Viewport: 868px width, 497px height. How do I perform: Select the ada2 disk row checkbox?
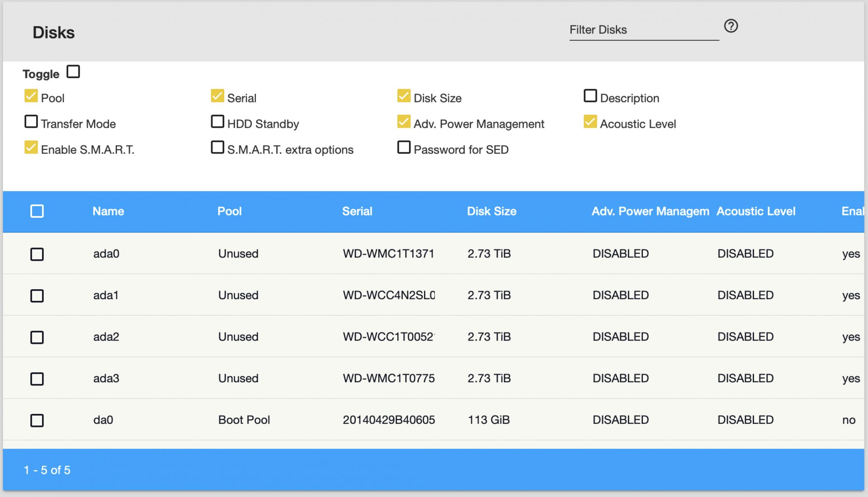tap(37, 338)
